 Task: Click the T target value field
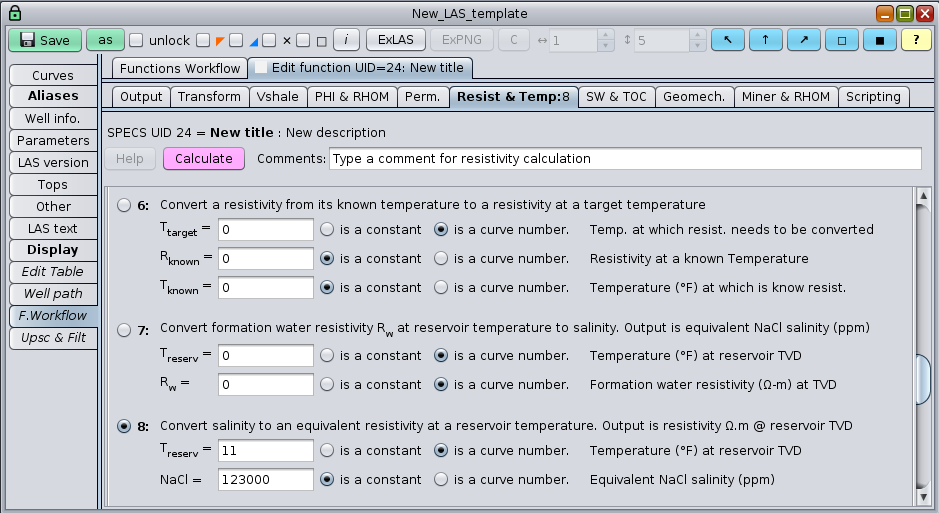pos(265,230)
